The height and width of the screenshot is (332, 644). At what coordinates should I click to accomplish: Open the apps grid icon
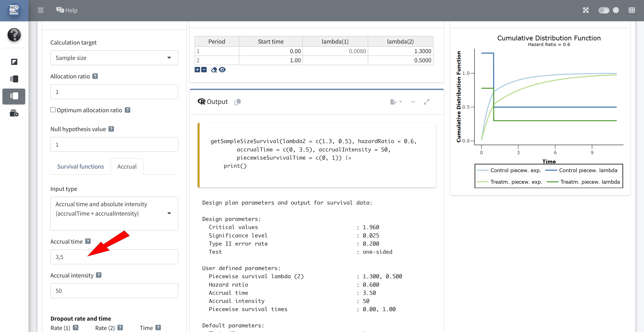(631, 10)
